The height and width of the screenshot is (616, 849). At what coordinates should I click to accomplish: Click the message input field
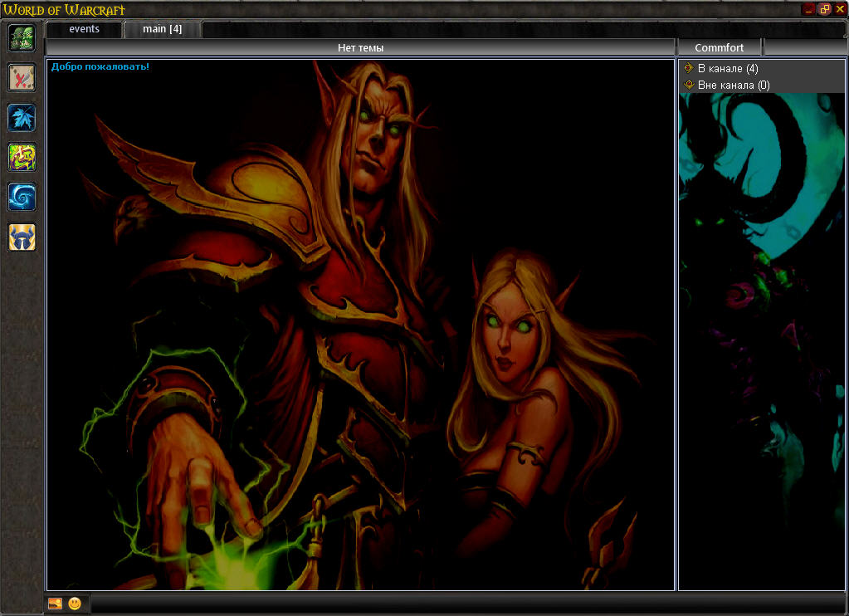pos(468,603)
